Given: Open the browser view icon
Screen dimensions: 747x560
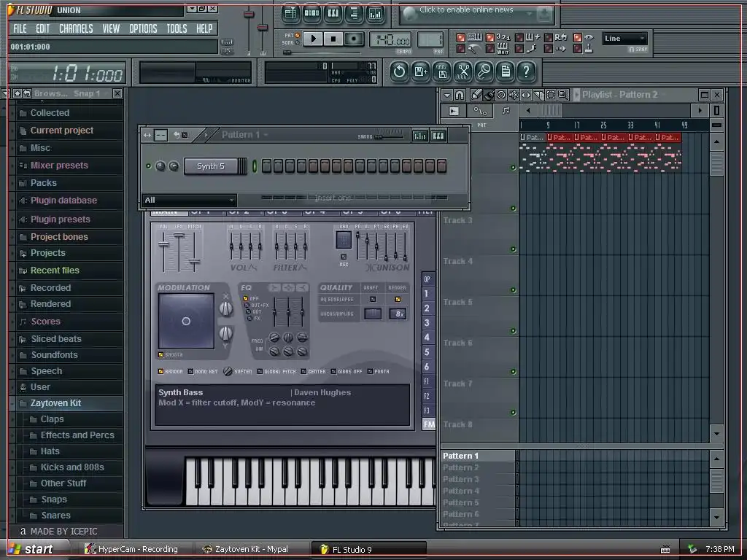Looking at the screenshot, I should [354, 13].
